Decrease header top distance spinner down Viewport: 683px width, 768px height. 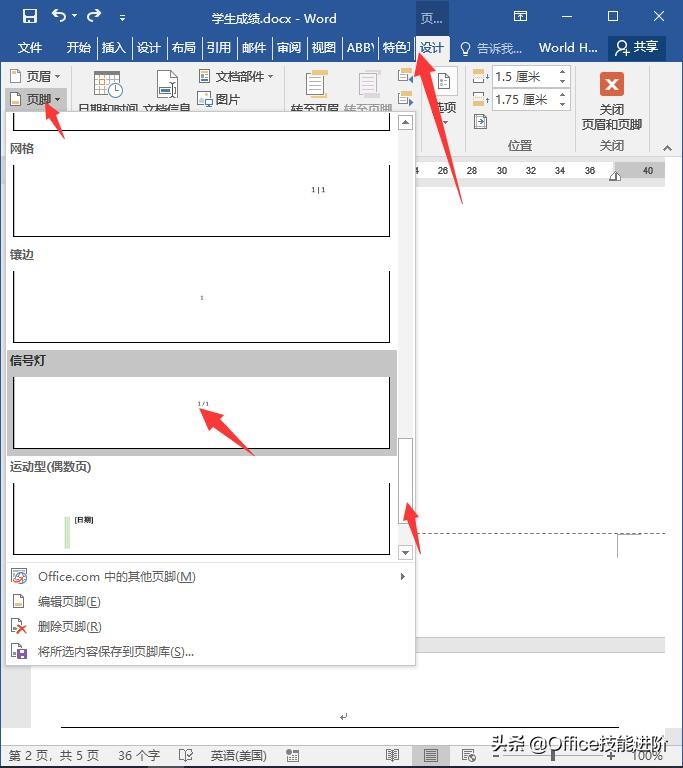(x=562, y=81)
